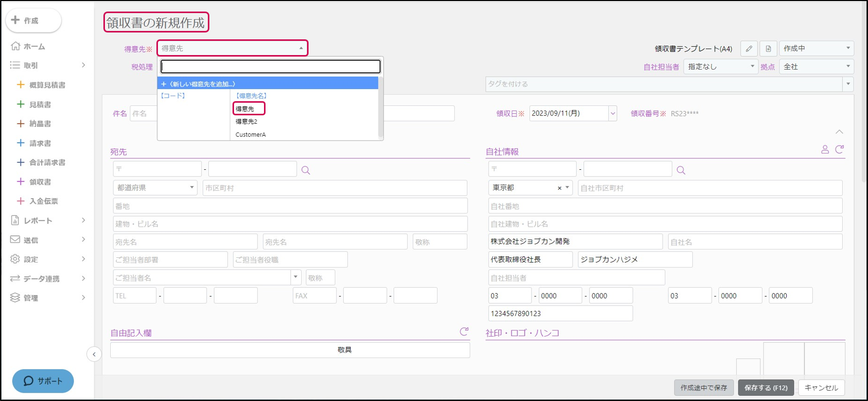This screenshot has width=868, height=401.
Task: Clear 東京都 selection with the x icon
Action: 559,188
